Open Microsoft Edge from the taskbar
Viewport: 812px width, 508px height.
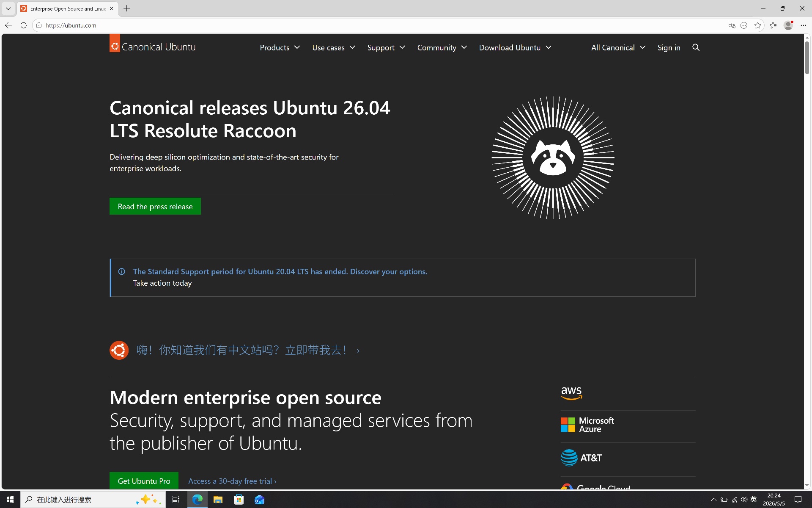coord(197,500)
